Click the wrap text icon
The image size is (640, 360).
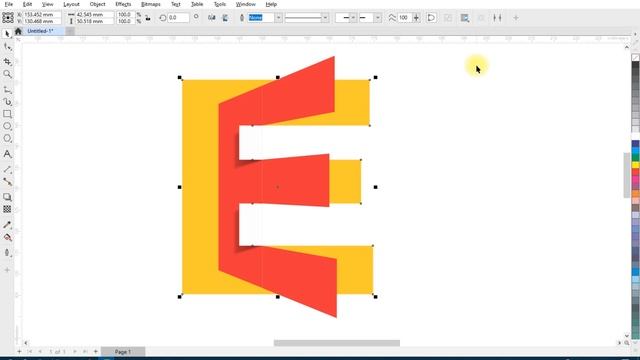(464, 18)
